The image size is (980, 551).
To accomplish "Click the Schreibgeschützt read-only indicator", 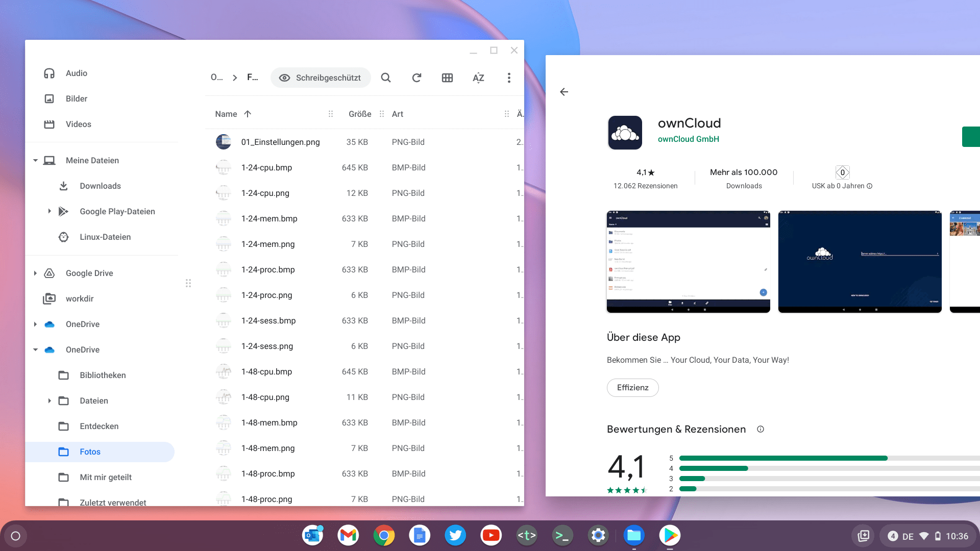I will 321,78.
